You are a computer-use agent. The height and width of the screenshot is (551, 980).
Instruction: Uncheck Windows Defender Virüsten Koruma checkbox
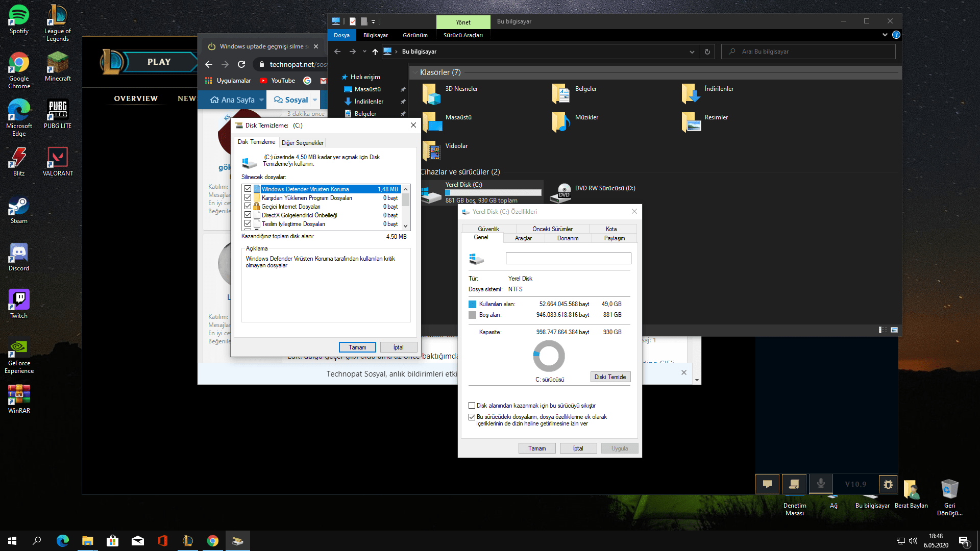(248, 189)
